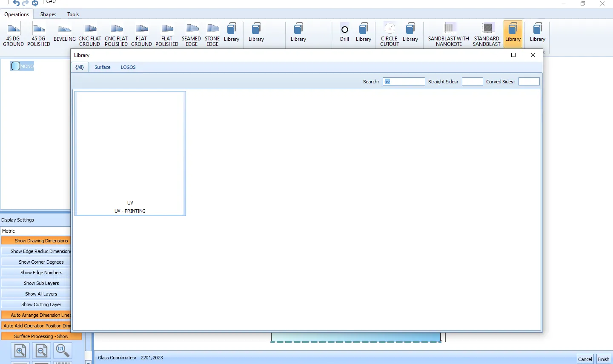613x364 pixels.
Task: Maximize the Library dialog
Action: (513, 55)
